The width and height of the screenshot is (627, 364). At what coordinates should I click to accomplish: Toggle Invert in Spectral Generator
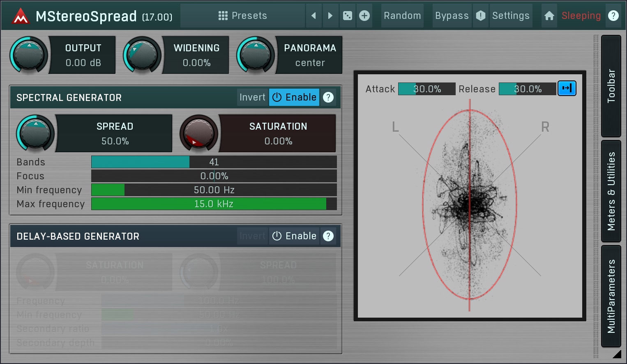point(252,97)
